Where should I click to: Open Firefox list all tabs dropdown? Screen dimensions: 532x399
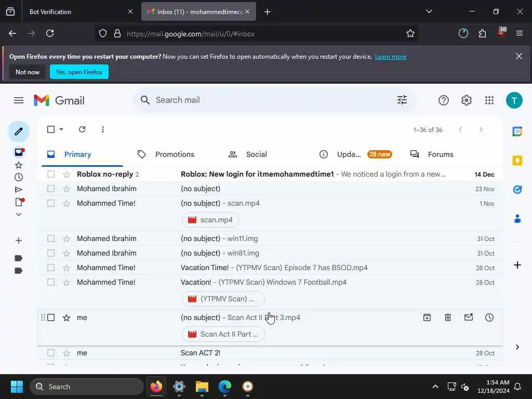pyautogui.click(x=429, y=11)
